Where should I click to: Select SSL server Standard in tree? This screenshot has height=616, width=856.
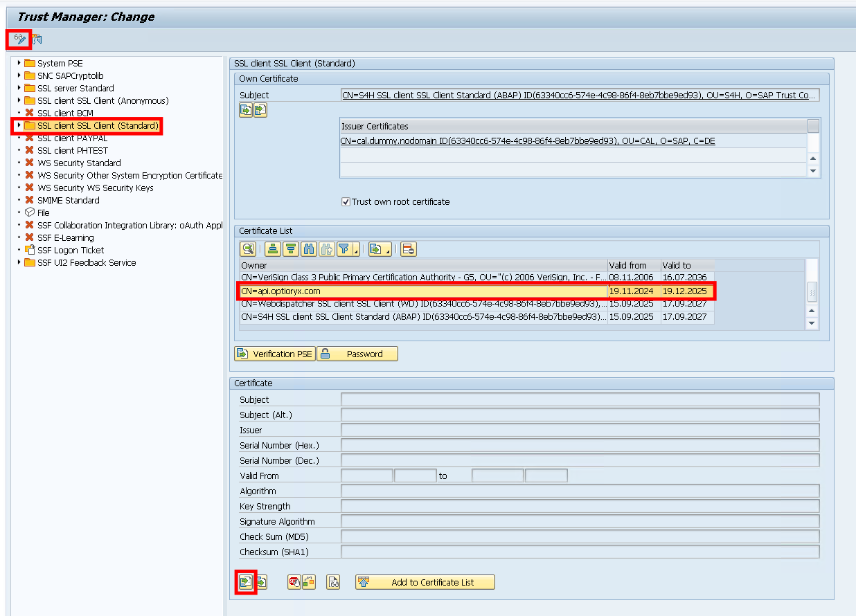point(75,88)
